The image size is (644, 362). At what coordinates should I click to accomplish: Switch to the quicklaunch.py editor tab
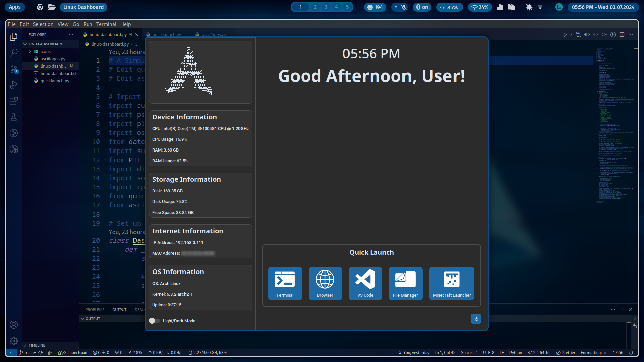point(166,34)
